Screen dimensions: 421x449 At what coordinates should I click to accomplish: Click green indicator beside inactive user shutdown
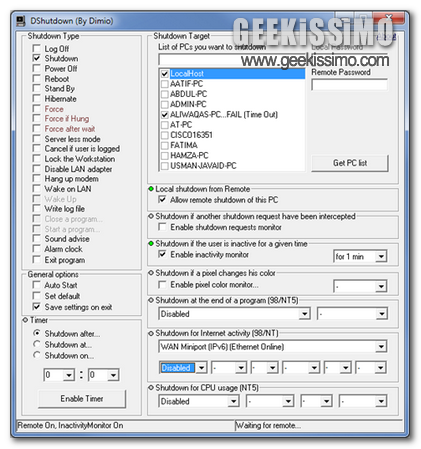coord(151,244)
